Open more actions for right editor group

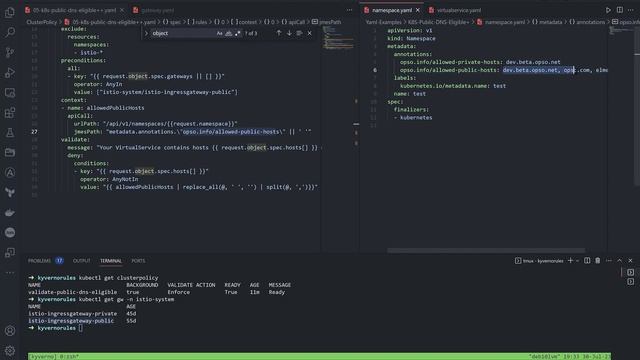(631, 10)
